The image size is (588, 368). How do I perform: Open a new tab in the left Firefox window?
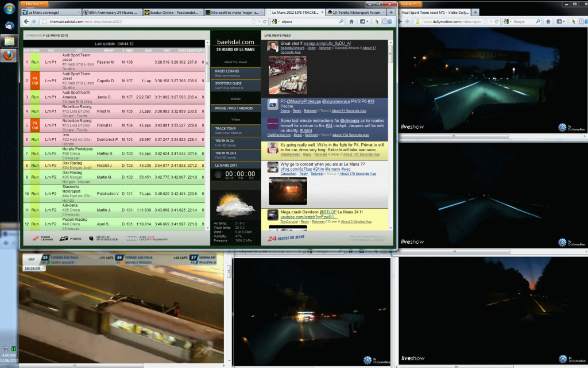click(x=391, y=13)
